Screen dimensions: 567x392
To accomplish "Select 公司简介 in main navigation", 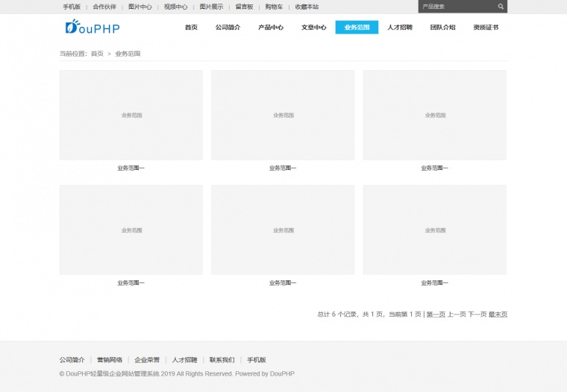I will coord(228,28).
